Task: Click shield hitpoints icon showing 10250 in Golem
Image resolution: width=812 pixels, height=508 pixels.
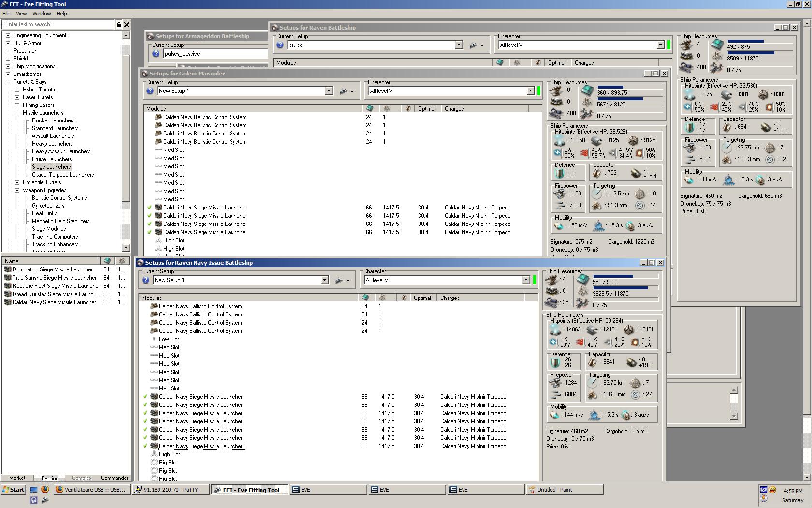Action: click(x=560, y=140)
